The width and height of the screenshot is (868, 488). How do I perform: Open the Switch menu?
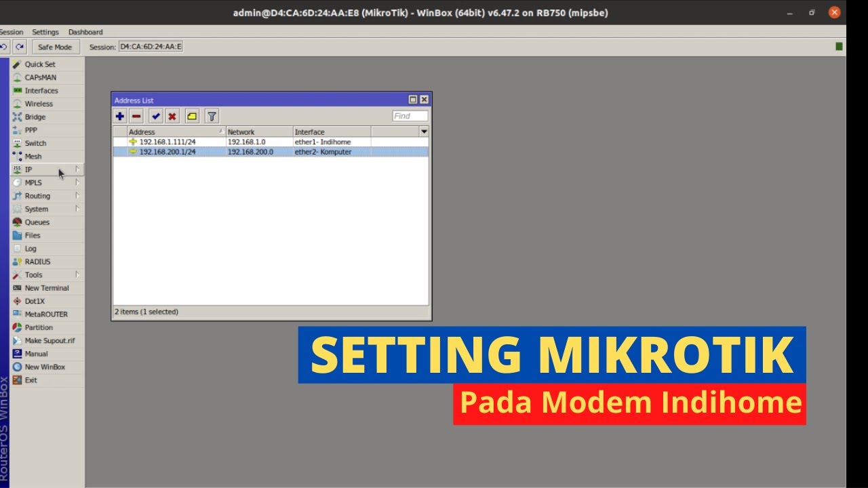47,144
